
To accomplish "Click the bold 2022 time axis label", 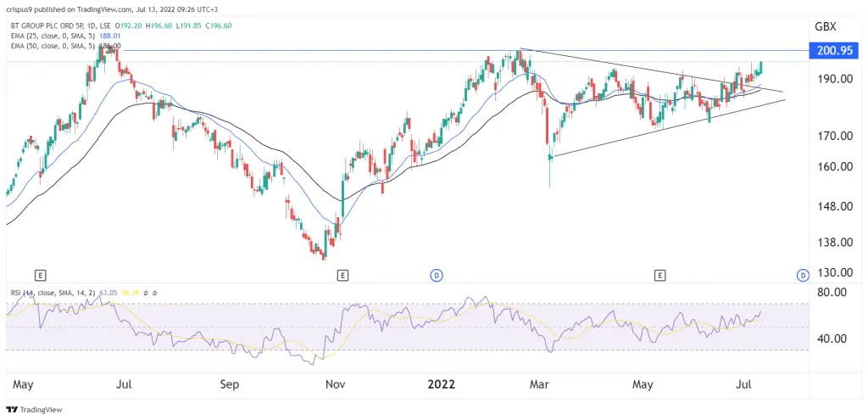I will [x=441, y=384].
